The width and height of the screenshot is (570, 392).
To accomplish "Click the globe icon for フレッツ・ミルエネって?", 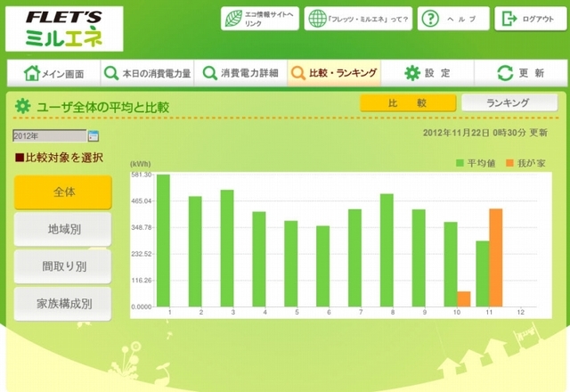I will (x=317, y=19).
